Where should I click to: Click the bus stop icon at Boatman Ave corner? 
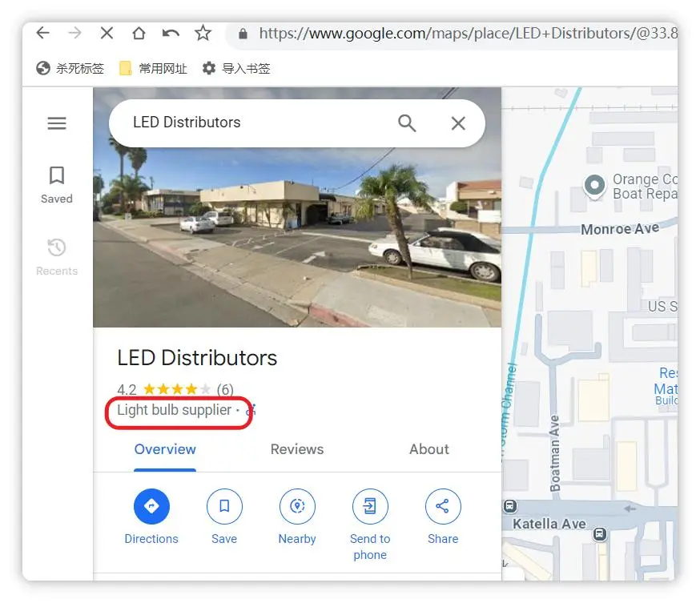pyautogui.click(x=510, y=506)
